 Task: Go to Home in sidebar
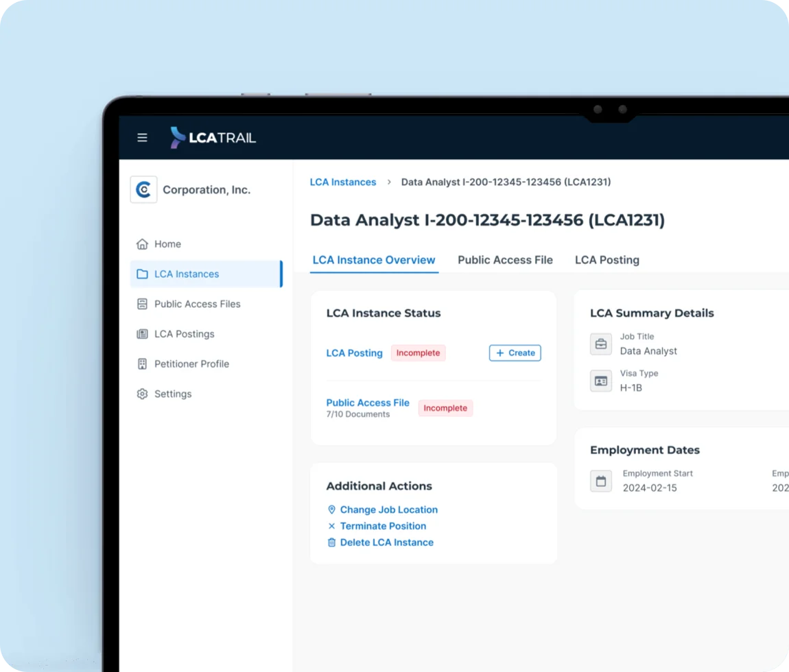coord(207,244)
